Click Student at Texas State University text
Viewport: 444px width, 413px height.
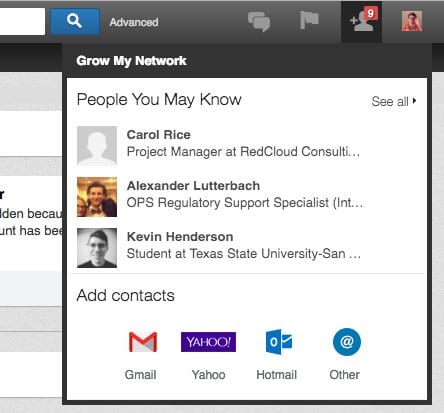(x=244, y=254)
